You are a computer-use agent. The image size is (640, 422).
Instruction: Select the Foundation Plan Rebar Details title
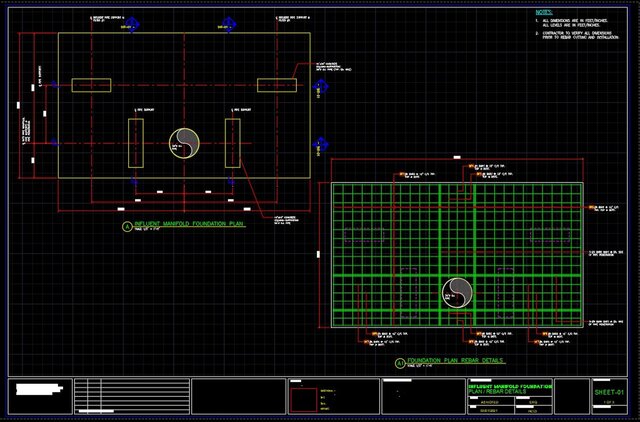tap(455, 361)
